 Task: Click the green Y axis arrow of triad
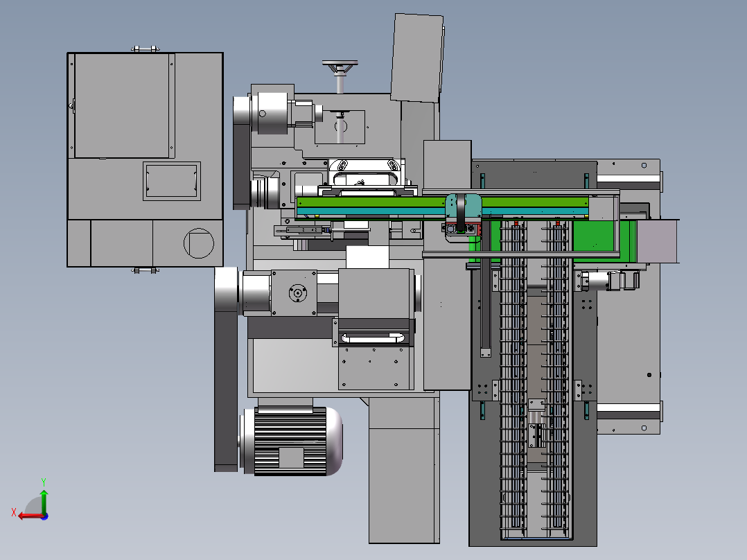point(44,500)
